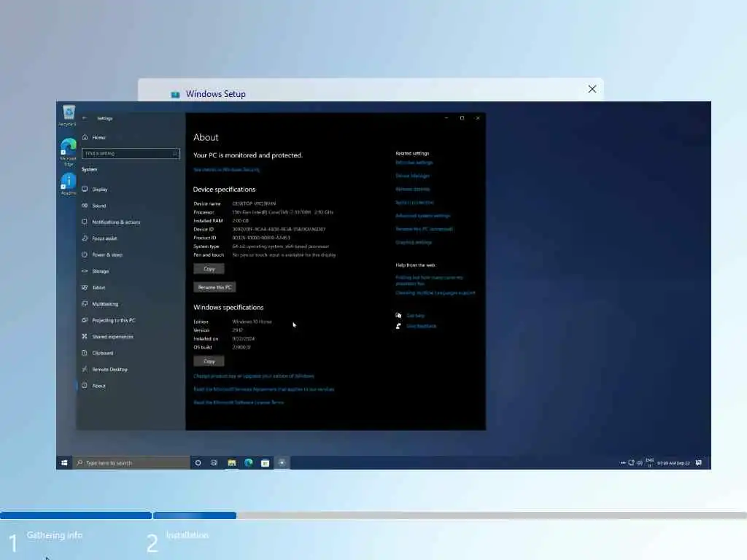The width and height of the screenshot is (747, 560).
Task: Click the taskbar clock and date
Action: tap(673, 463)
